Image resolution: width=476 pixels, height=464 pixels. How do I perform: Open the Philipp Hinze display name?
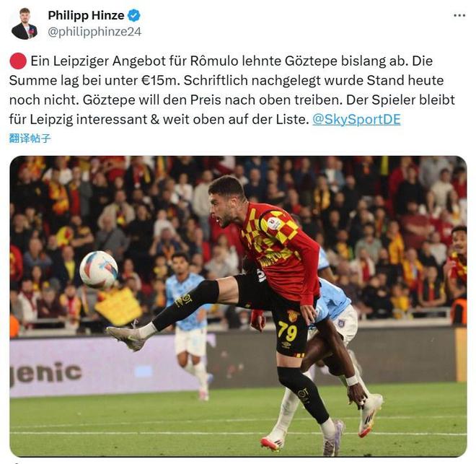click(87, 15)
